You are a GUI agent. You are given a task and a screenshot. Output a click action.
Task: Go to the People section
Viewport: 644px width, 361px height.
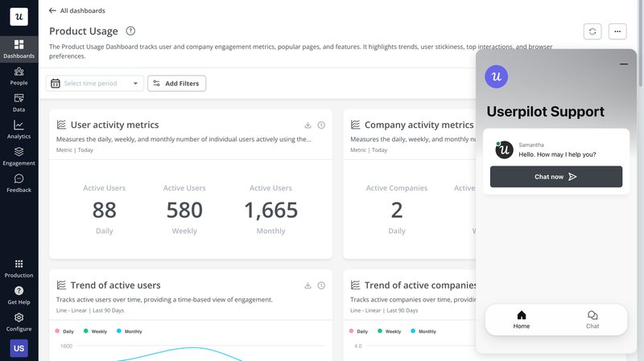click(19, 76)
